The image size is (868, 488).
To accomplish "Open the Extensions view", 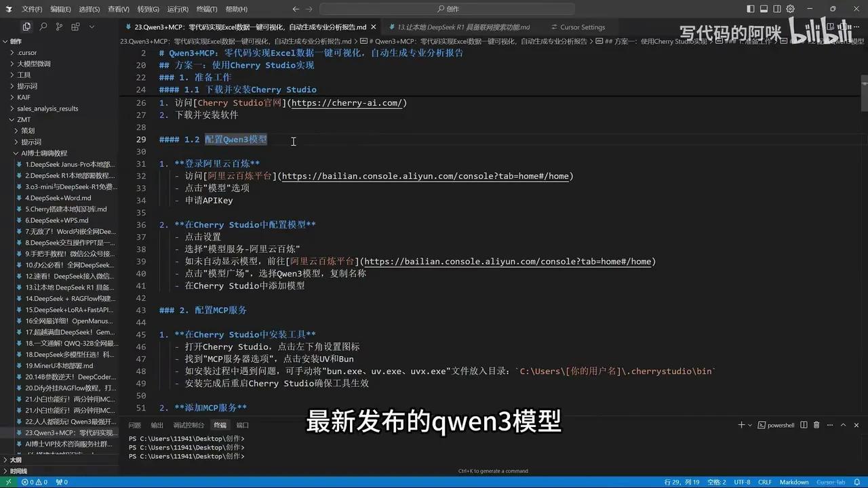I will click(75, 27).
